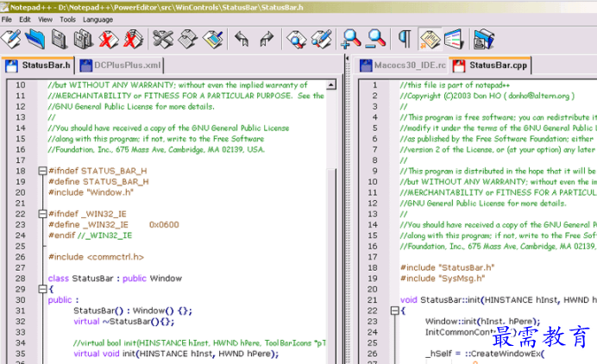
Task: Click 'class StatusBar : public Window' line
Action: (x=115, y=279)
